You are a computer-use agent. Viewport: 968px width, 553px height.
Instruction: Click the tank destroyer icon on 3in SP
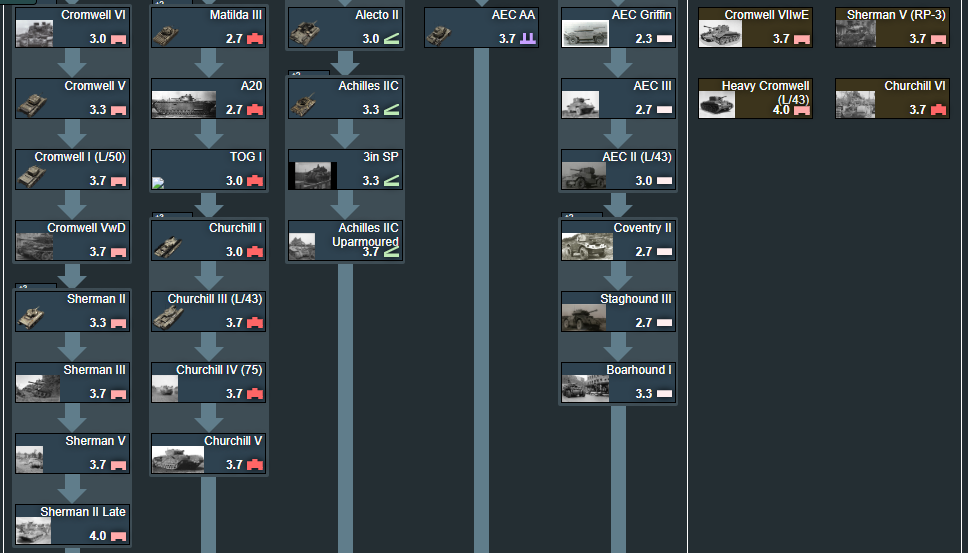[x=392, y=181]
